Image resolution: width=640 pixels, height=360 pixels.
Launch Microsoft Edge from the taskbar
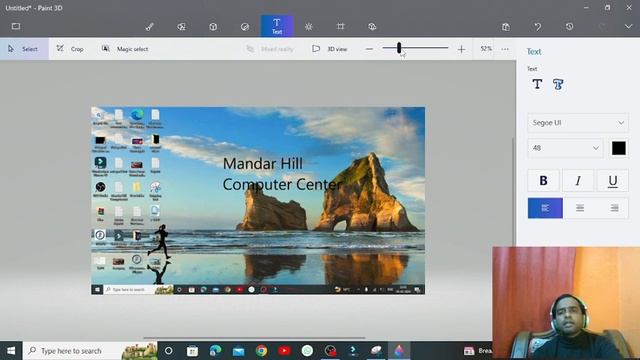(x=215, y=351)
